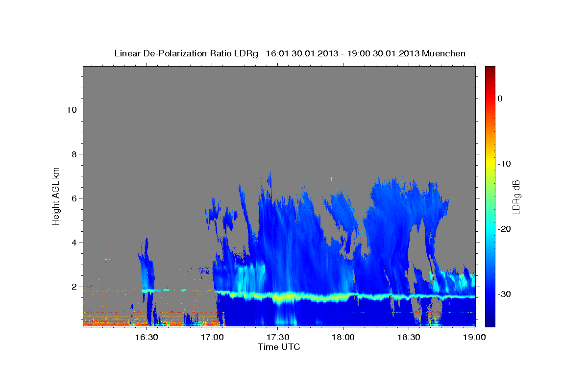The height and width of the screenshot is (392, 588).
Task: Click the "Time UTC" axis label
Action: coord(279,347)
